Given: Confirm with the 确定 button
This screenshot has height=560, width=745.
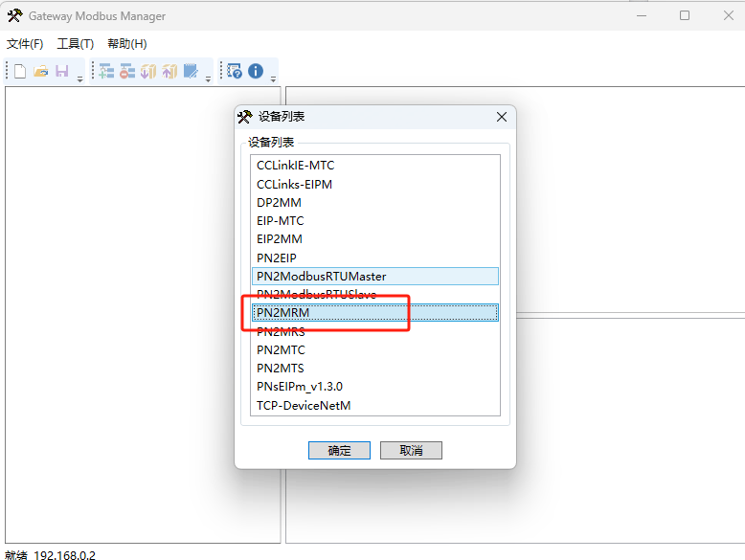Looking at the screenshot, I should [x=339, y=450].
